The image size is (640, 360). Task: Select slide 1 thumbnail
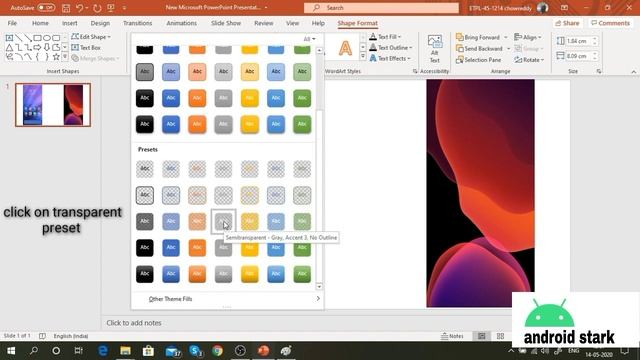[x=53, y=105]
